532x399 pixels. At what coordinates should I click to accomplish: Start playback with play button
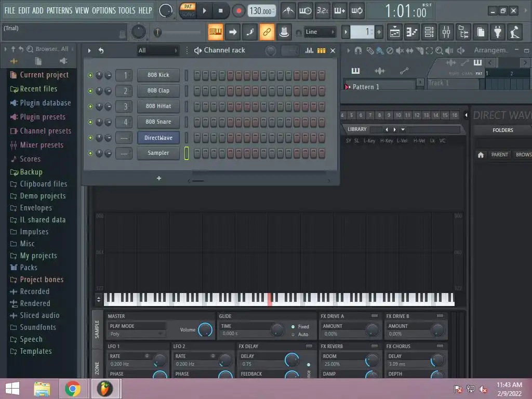click(x=204, y=11)
